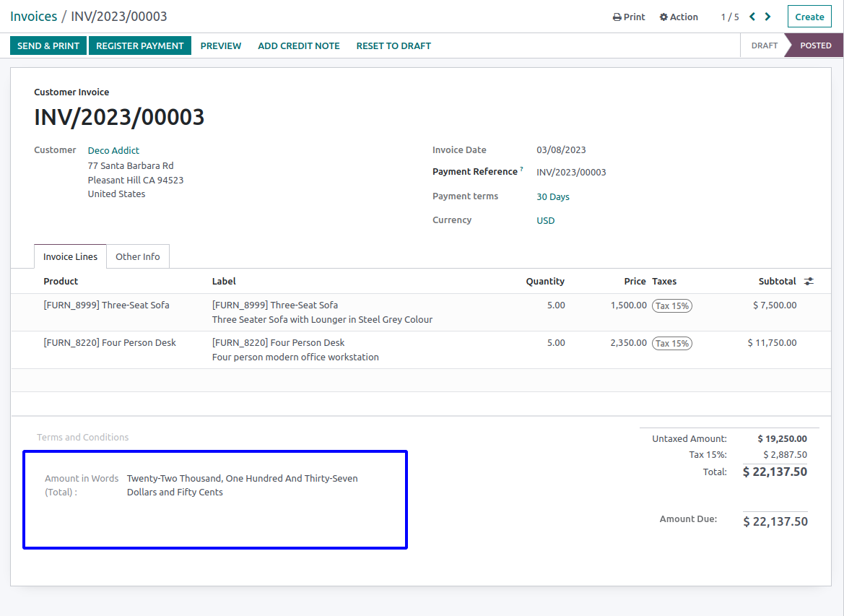Click the 1,500.00 price cell

(629, 305)
